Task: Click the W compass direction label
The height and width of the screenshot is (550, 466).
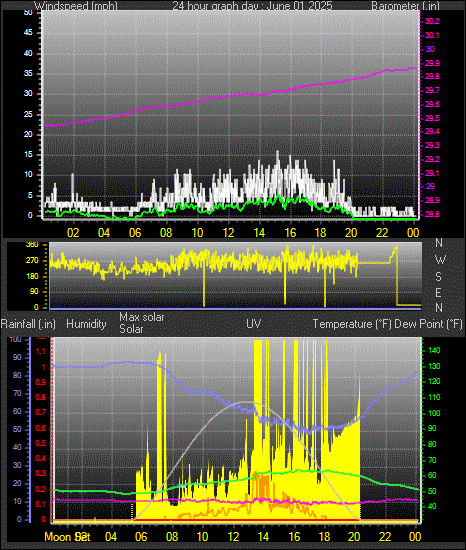Action: 440,260
